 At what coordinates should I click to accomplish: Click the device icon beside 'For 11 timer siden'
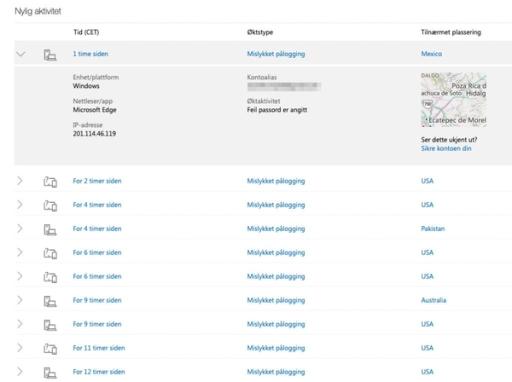click(50, 349)
